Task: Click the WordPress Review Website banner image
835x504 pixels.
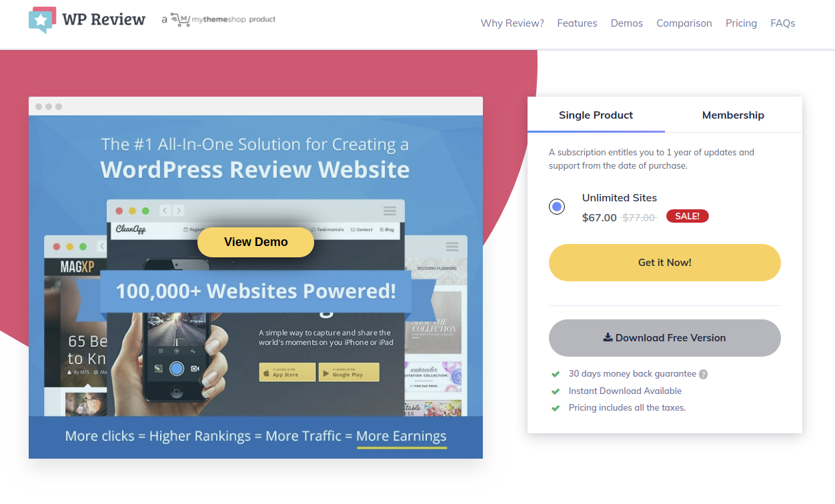Action: (255, 287)
